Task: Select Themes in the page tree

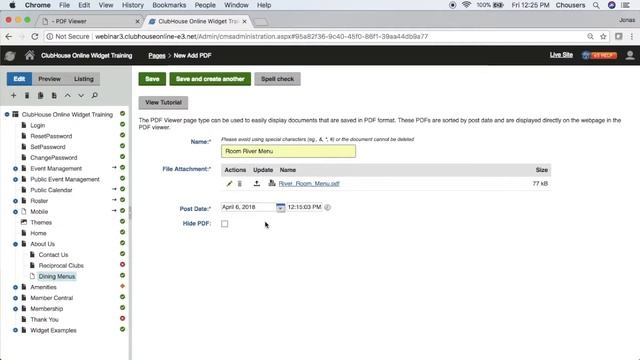Action: (41, 222)
